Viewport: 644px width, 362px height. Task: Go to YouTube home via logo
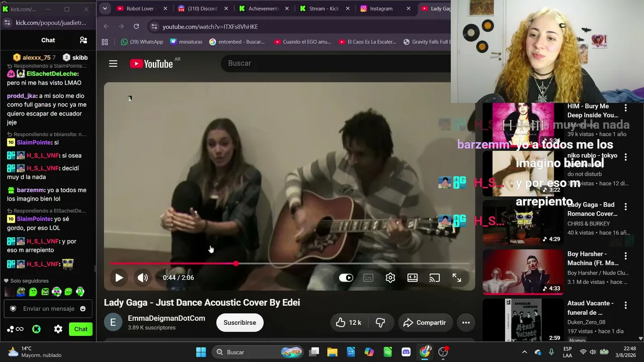pyautogui.click(x=151, y=63)
